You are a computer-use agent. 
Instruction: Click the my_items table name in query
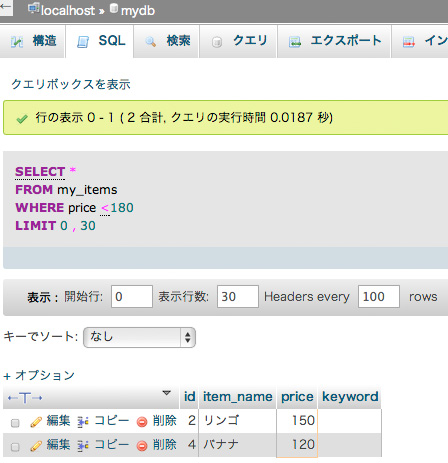(x=87, y=190)
